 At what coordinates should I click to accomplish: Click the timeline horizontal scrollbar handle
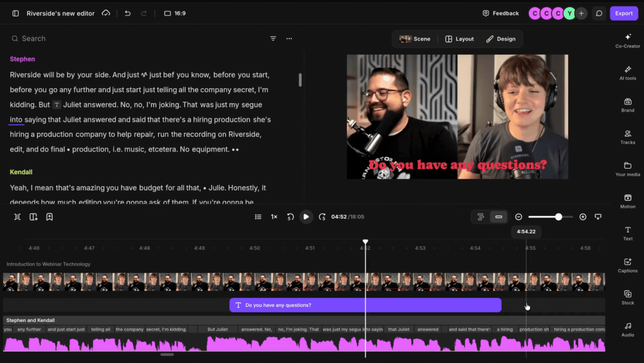(167, 354)
